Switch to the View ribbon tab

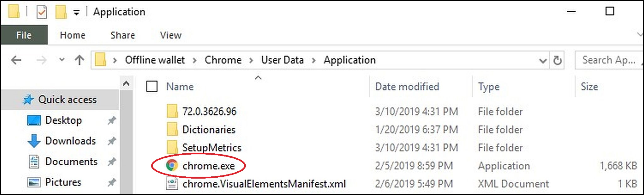coord(171,35)
